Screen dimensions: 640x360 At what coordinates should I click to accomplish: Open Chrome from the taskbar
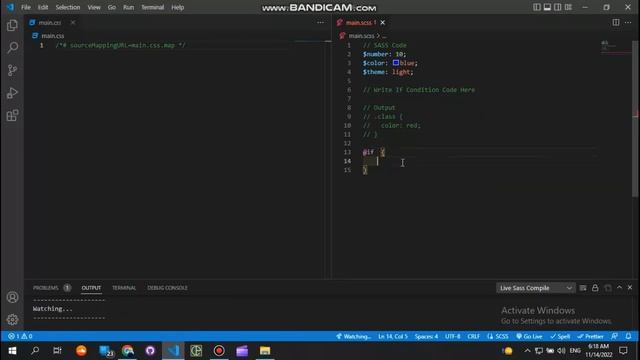(128, 351)
